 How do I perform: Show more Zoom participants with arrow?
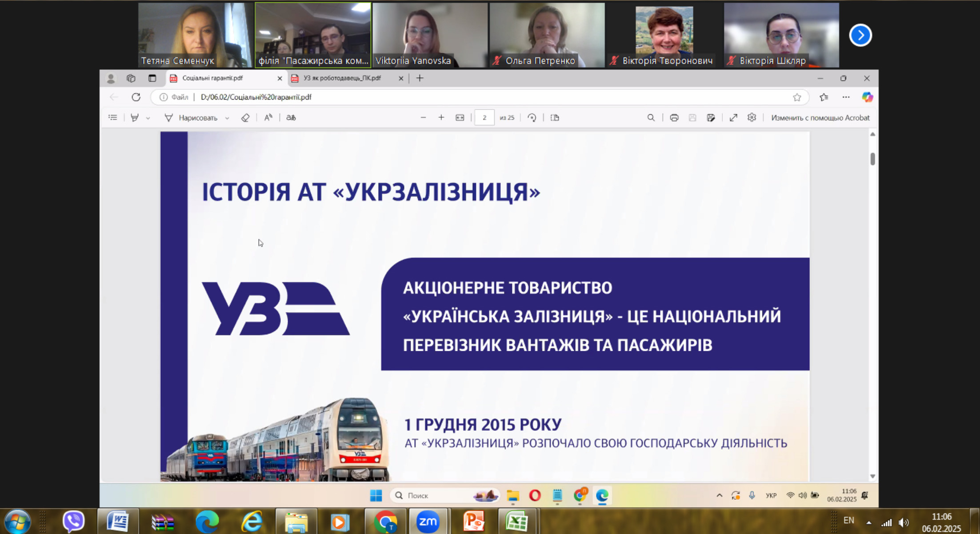(860, 35)
